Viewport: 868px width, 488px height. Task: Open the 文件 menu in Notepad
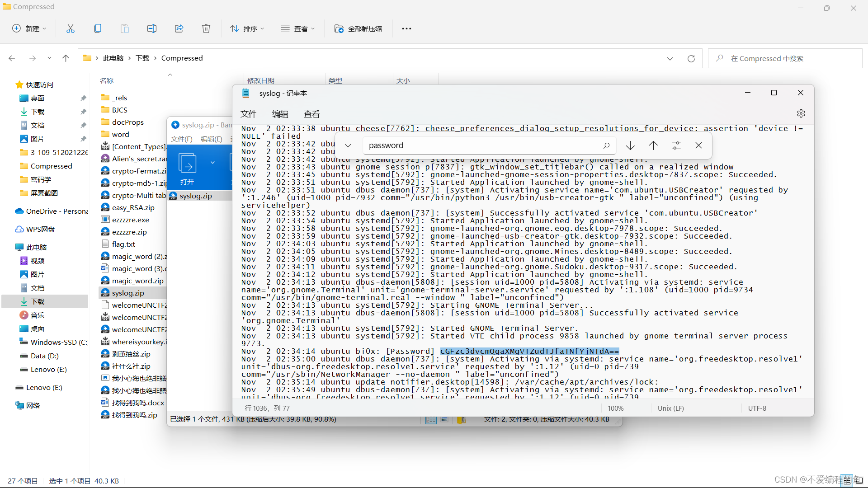(x=249, y=114)
